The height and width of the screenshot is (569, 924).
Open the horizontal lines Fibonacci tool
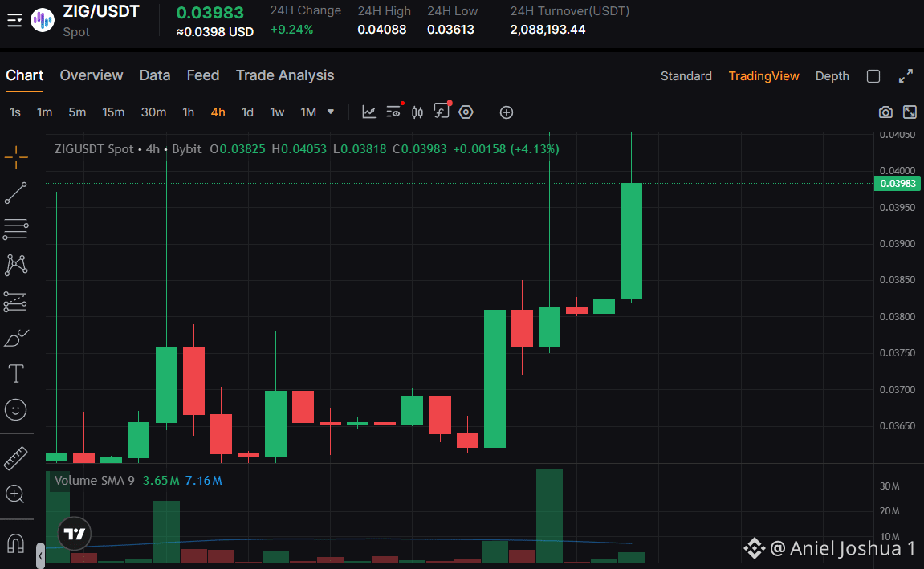click(16, 230)
